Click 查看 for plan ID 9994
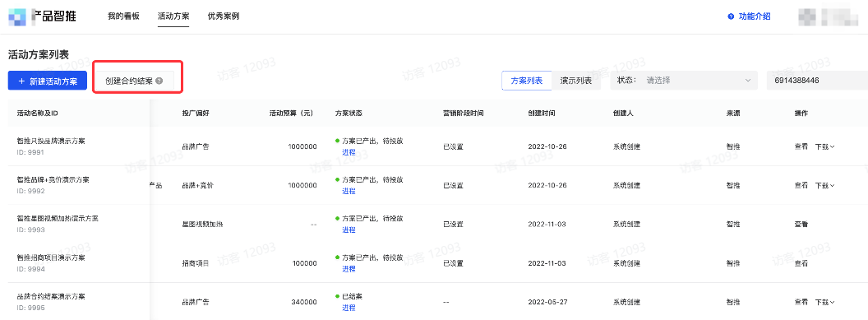Image resolution: width=868 pixels, height=320 pixels. [801, 263]
